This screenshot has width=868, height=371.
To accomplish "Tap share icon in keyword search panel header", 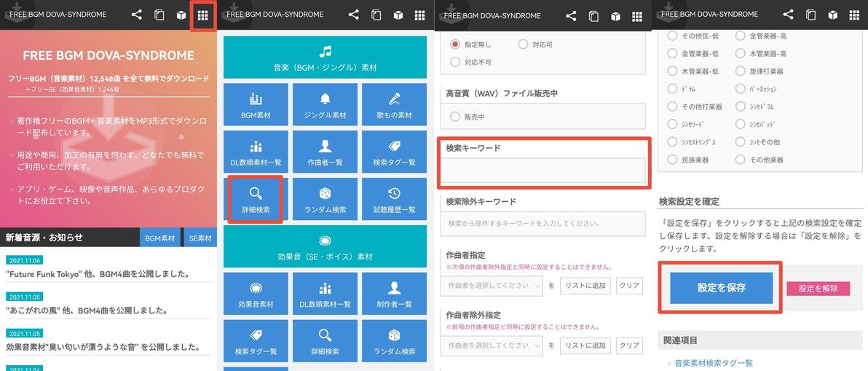I will pos(572,15).
